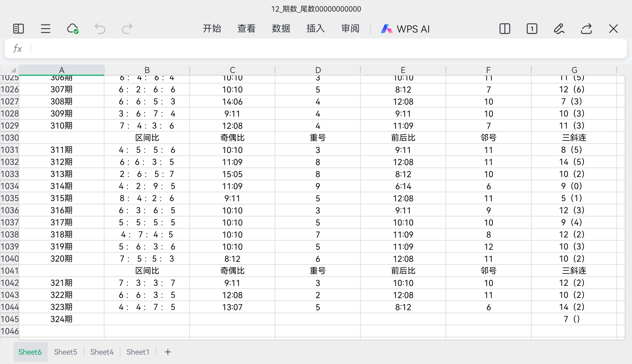Image resolution: width=632 pixels, height=364 pixels.
Task: Open the sidebar panel icon
Action: (18, 29)
